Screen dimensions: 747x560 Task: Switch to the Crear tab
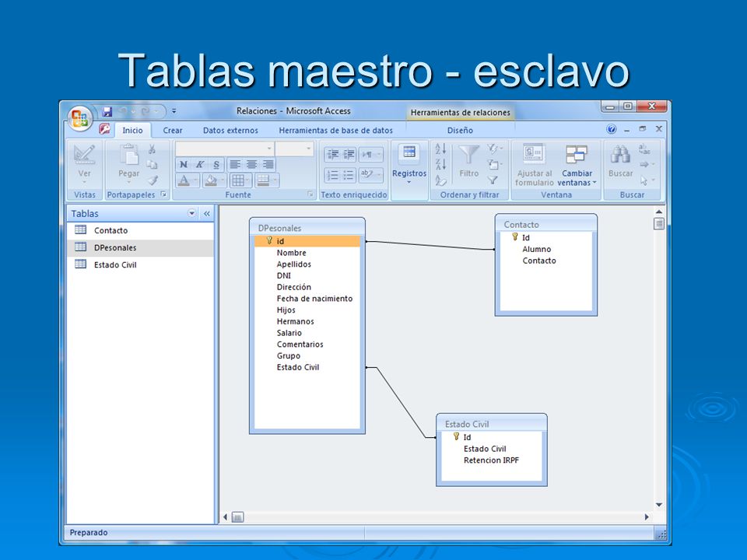point(173,130)
